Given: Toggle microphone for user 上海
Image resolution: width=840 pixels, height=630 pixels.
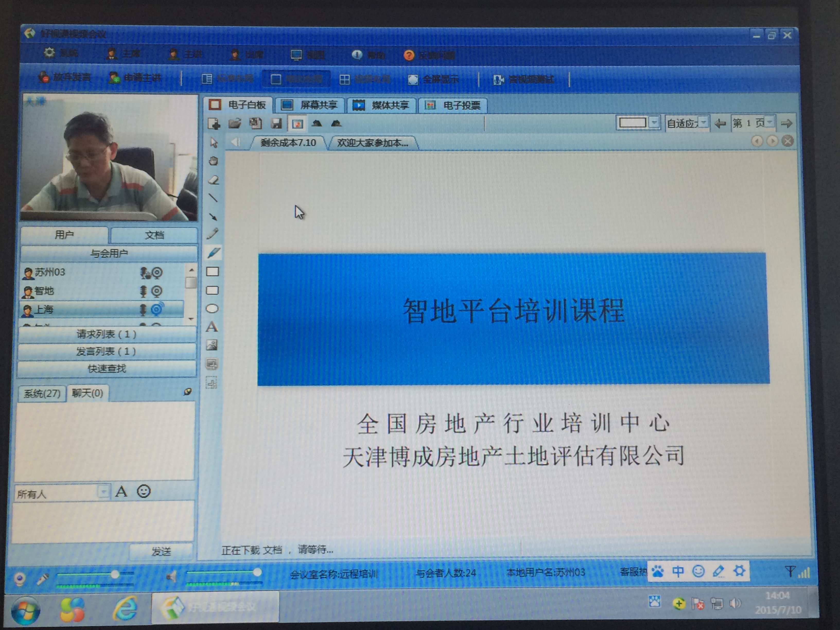Looking at the screenshot, I should (143, 310).
